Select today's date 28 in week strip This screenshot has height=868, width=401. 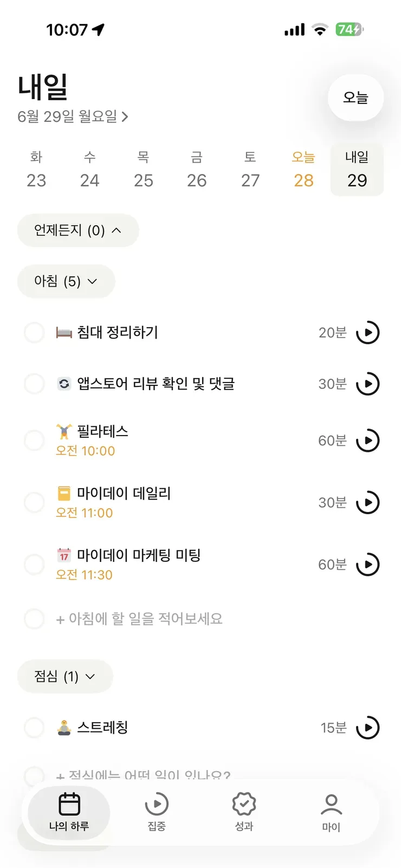pyautogui.click(x=303, y=170)
